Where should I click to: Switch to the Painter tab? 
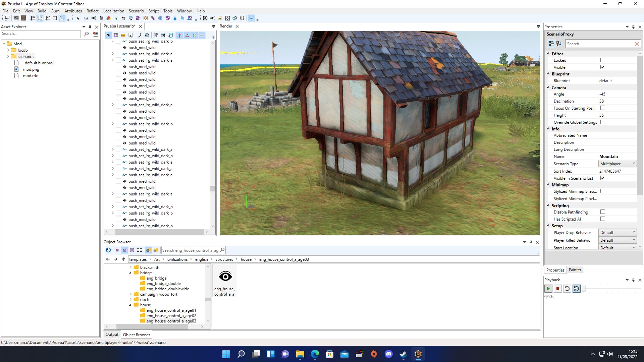pyautogui.click(x=575, y=270)
